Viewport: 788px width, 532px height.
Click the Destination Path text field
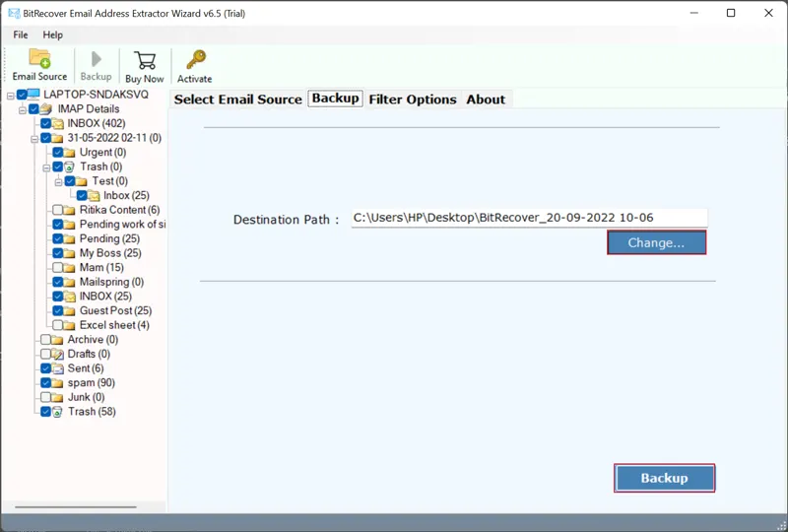point(529,218)
